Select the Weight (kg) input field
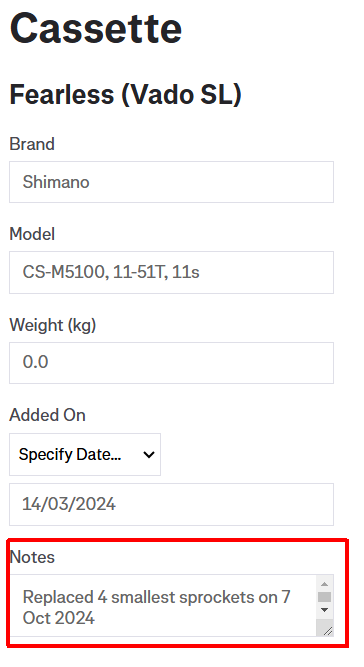The height and width of the screenshot is (667, 364). [171, 363]
